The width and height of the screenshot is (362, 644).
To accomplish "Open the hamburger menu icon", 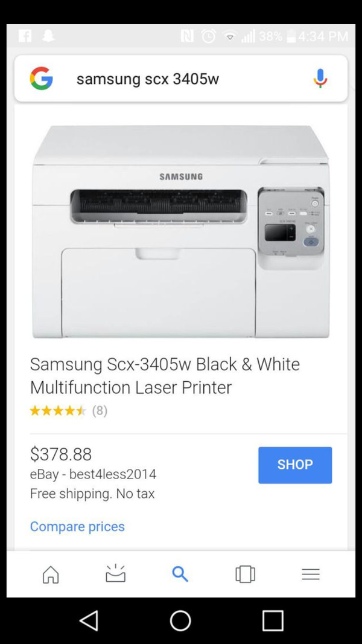I will coord(310,574).
